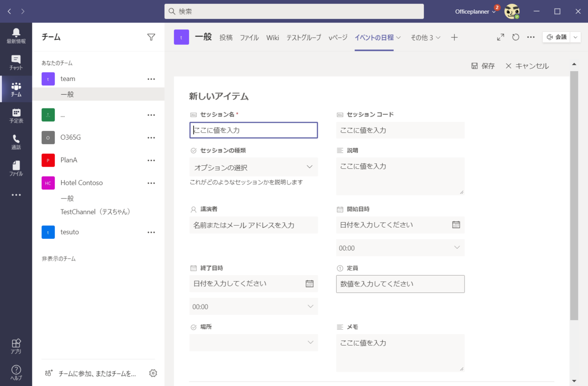Click the 定員 number input field
Image resolution: width=588 pixels, height=386 pixels.
pos(400,283)
